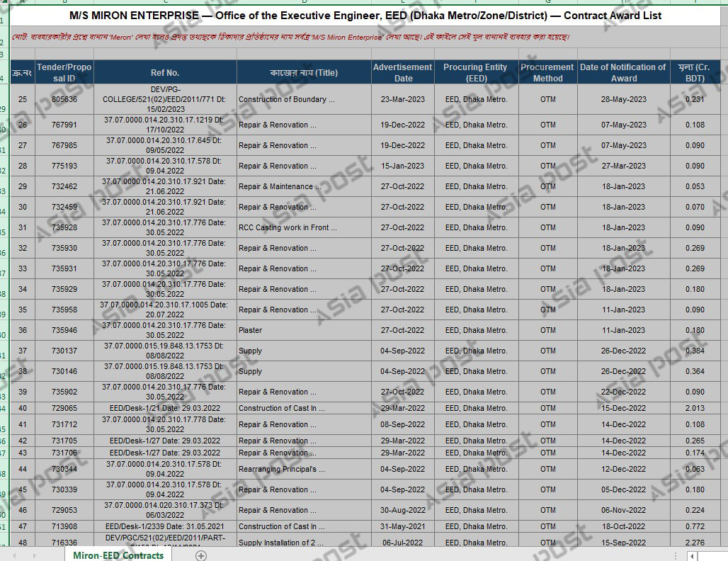Select the title cell with M/S MIRON ENTERPRISE

point(365,16)
